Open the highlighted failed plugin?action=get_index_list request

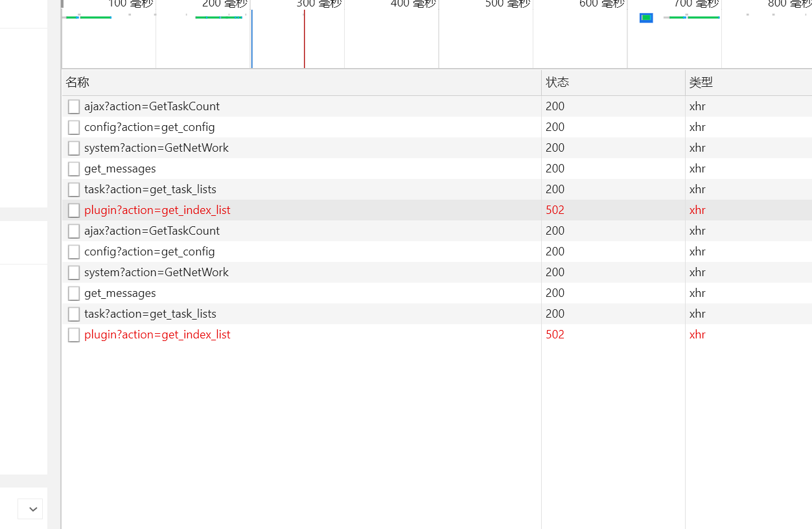point(157,210)
